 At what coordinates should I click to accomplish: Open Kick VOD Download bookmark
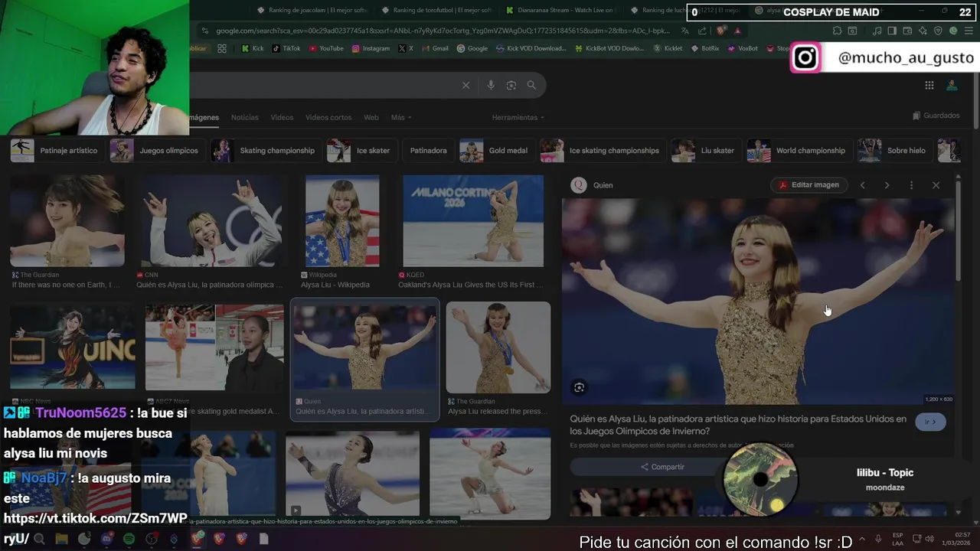(x=531, y=48)
